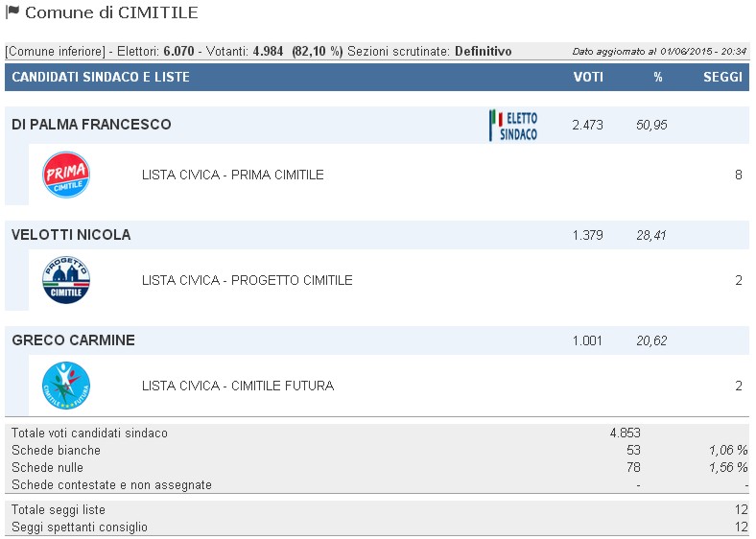Click the Totale voti candidati sindaco row
The image size is (756, 539).
point(377,433)
